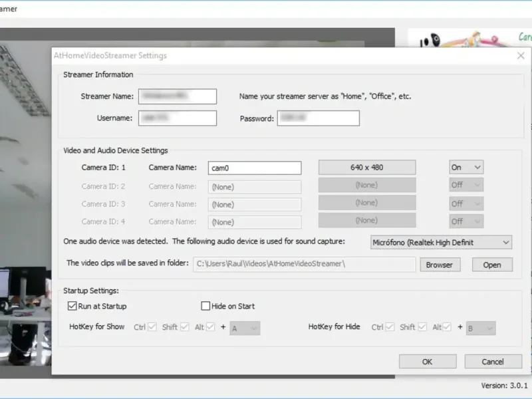Click Camera ID 3 (None) name field
Viewport: 532px width, 399px height.
(255, 205)
